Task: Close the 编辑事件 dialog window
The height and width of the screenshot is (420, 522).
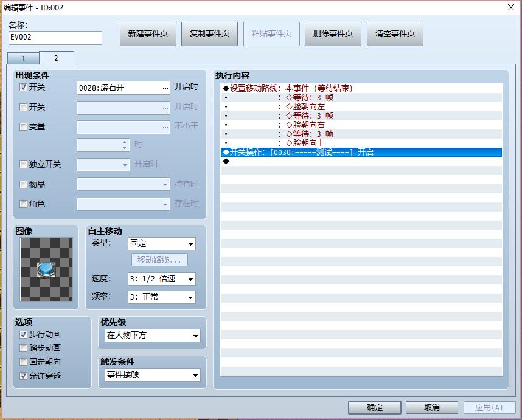Action: [x=511, y=7]
